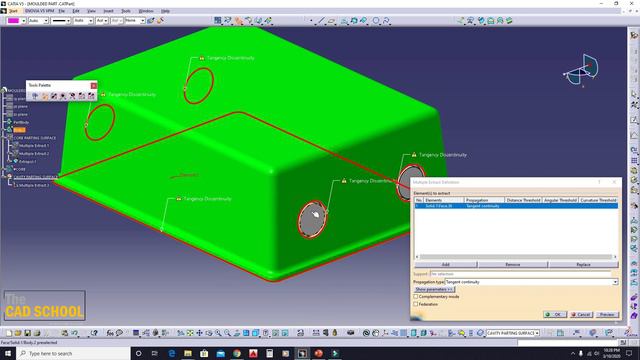Enable the Federation checkbox
The width and height of the screenshot is (640, 360).
coord(416,304)
